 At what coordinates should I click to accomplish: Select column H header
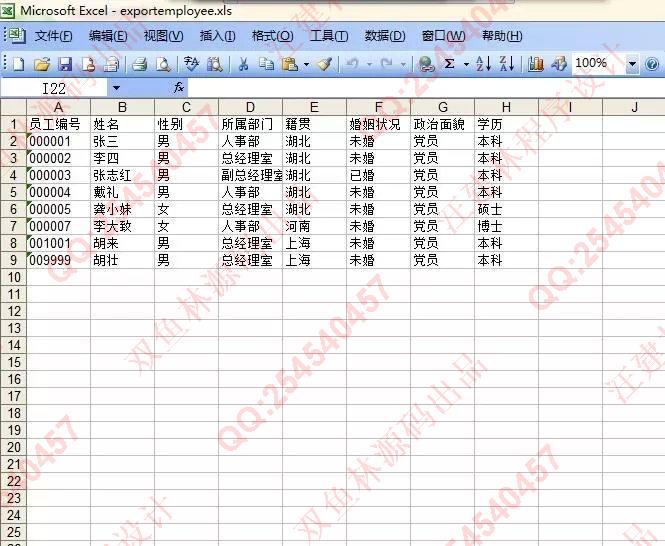coord(506,107)
